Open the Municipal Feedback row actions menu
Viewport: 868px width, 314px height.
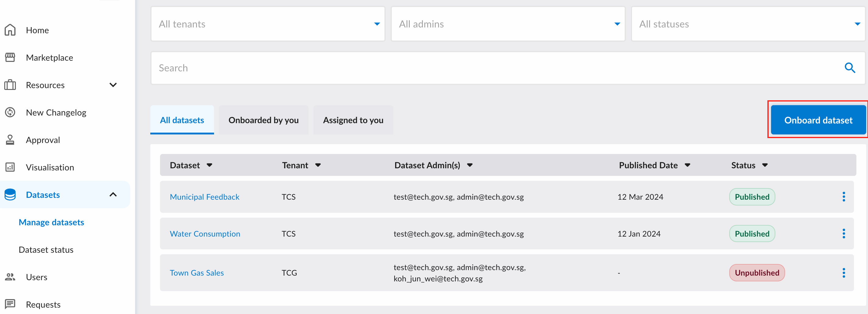tap(844, 197)
